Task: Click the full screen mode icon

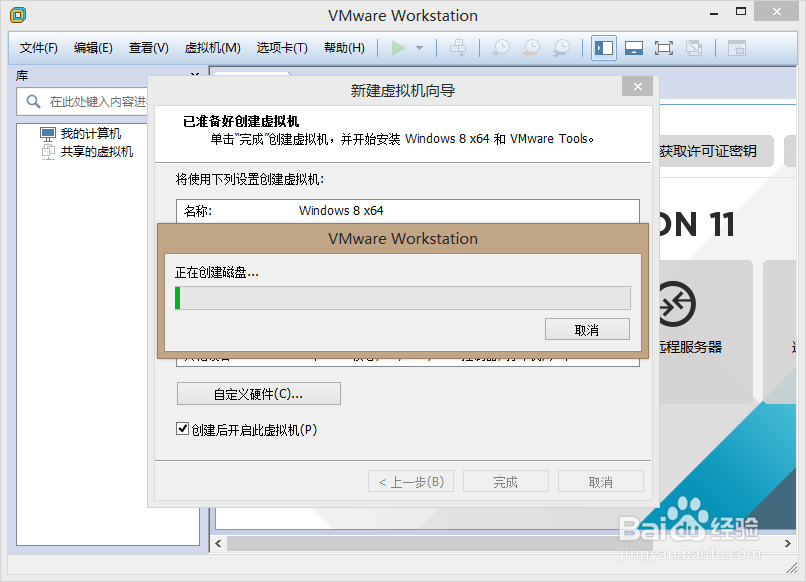Action: pyautogui.click(x=664, y=48)
